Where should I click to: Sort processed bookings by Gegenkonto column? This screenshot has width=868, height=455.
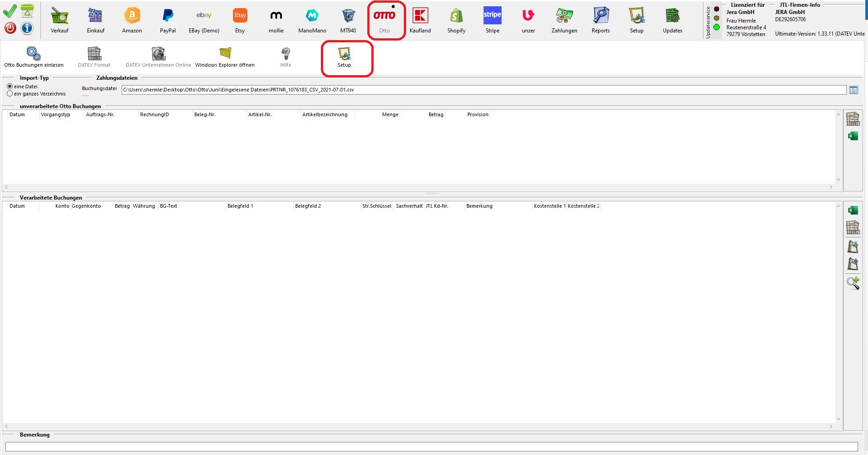pos(86,206)
